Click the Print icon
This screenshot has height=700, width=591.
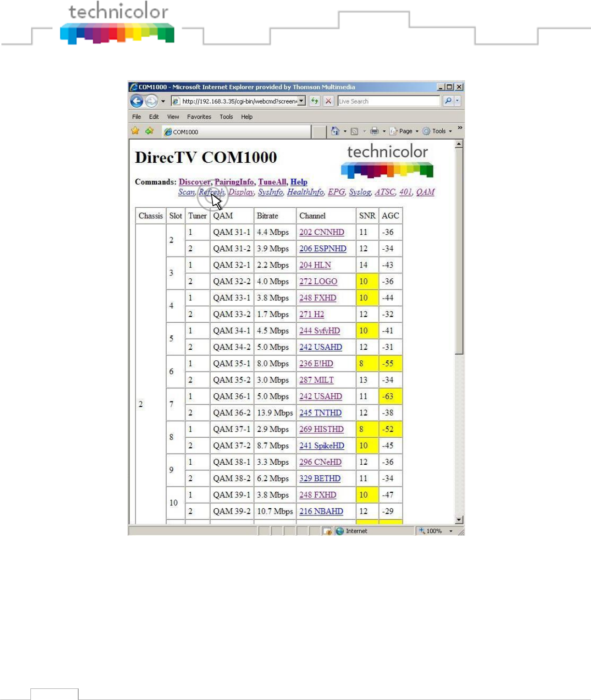click(x=374, y=131)
